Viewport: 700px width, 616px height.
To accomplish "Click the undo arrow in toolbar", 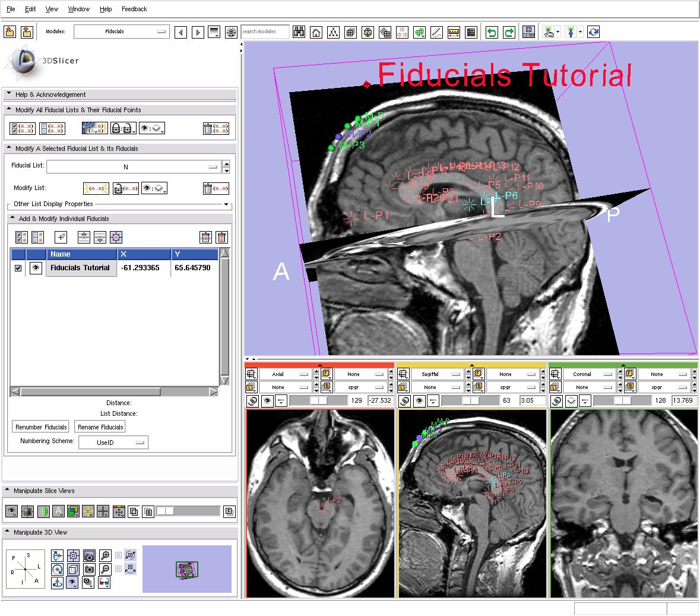I will click(x=492, y=32).
